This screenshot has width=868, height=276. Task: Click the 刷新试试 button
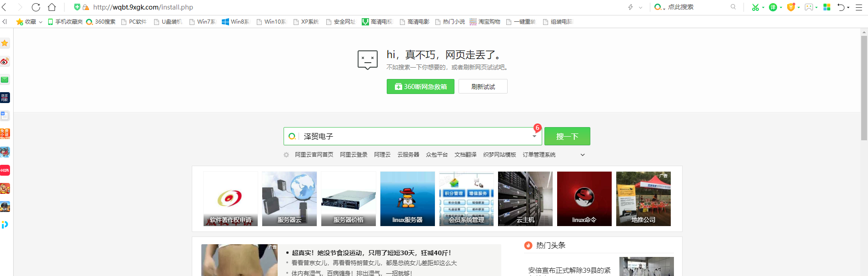[483, 87]
